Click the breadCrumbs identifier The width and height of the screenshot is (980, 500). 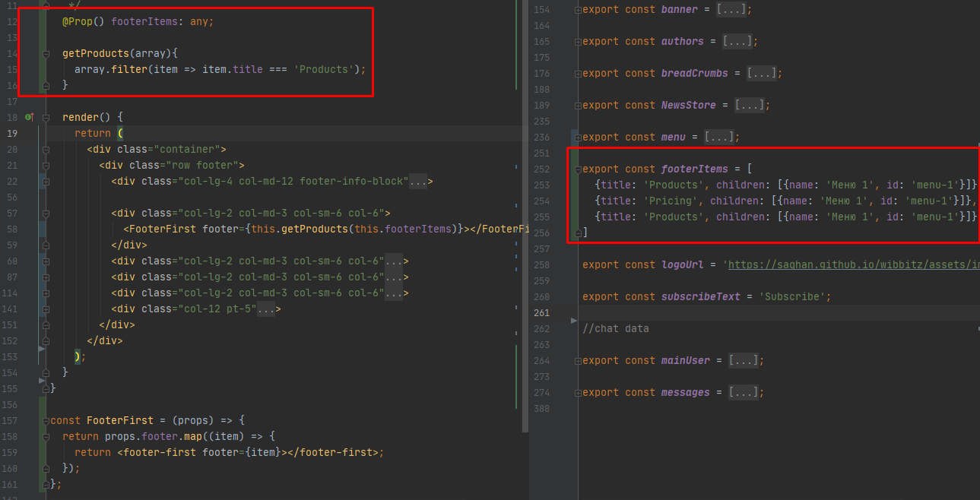[x=695, y=74]
